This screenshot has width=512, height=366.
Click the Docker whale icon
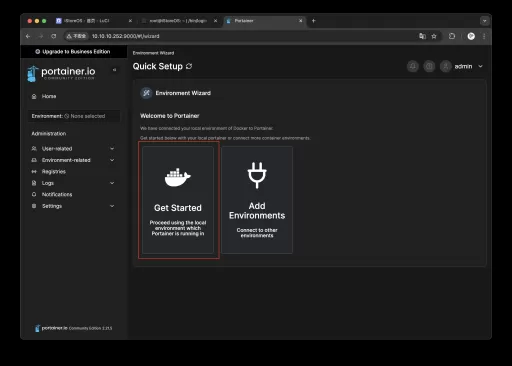[178, 177]
